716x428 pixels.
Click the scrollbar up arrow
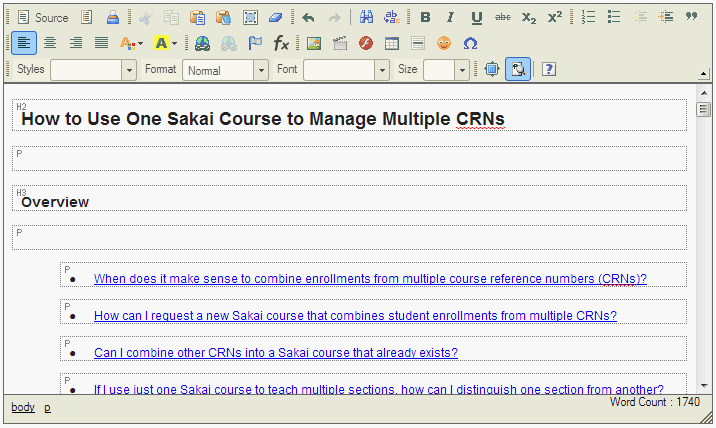coord(704,93)
